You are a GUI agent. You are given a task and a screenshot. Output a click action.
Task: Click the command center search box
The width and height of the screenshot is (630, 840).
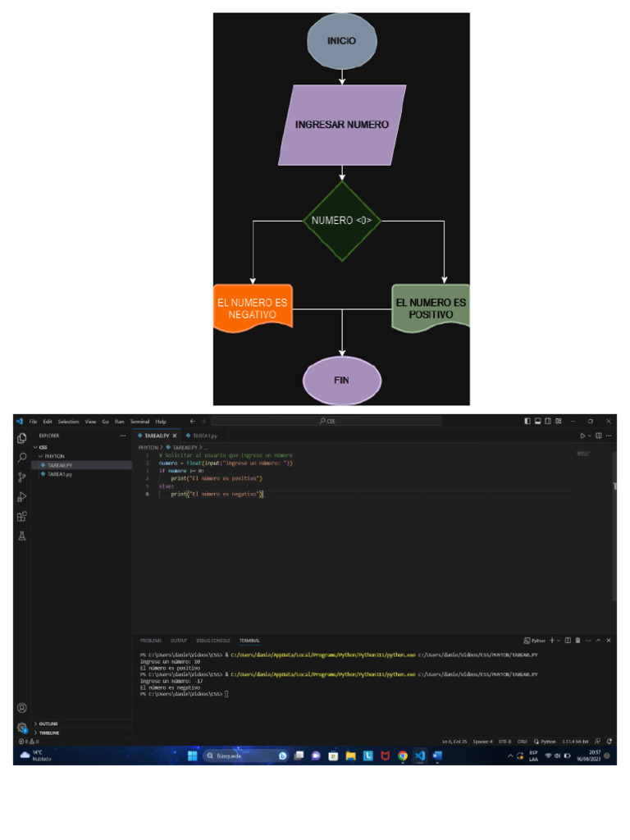point(328,421)
